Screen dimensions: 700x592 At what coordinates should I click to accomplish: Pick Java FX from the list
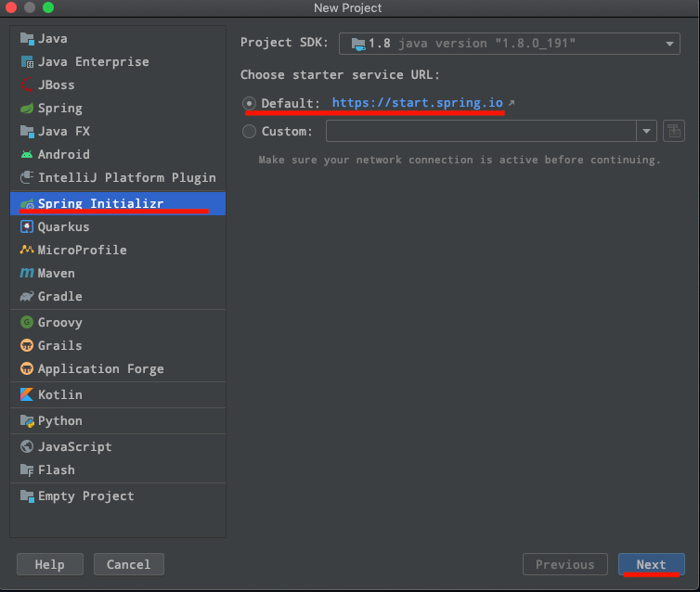click(118, 131)
